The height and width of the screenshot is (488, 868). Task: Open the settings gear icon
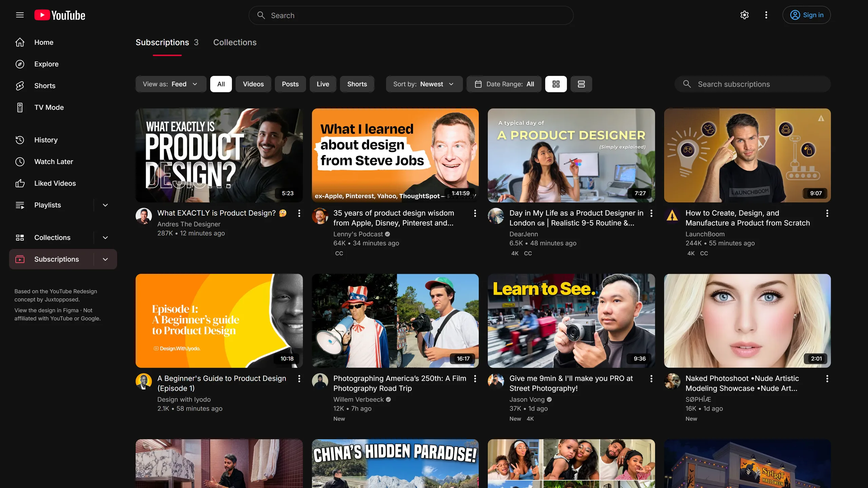(x=744, y=15)
